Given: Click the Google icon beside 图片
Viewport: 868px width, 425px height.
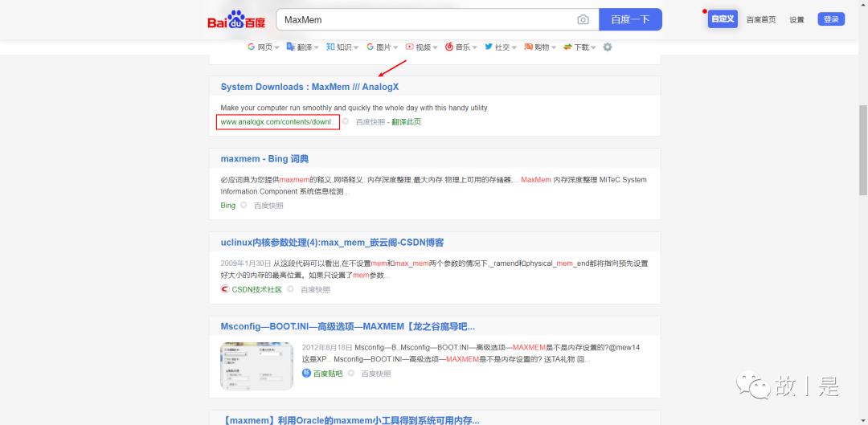Looking at the screenshot, I should tap(371, 47).
